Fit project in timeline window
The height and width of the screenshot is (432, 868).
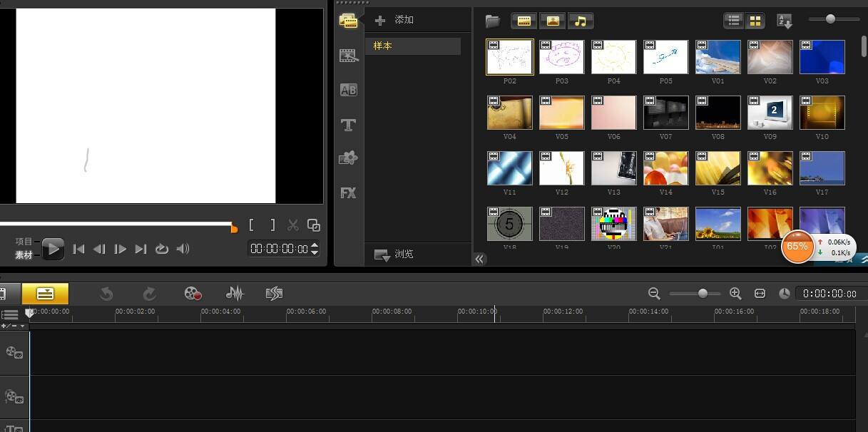coord(760,294)
